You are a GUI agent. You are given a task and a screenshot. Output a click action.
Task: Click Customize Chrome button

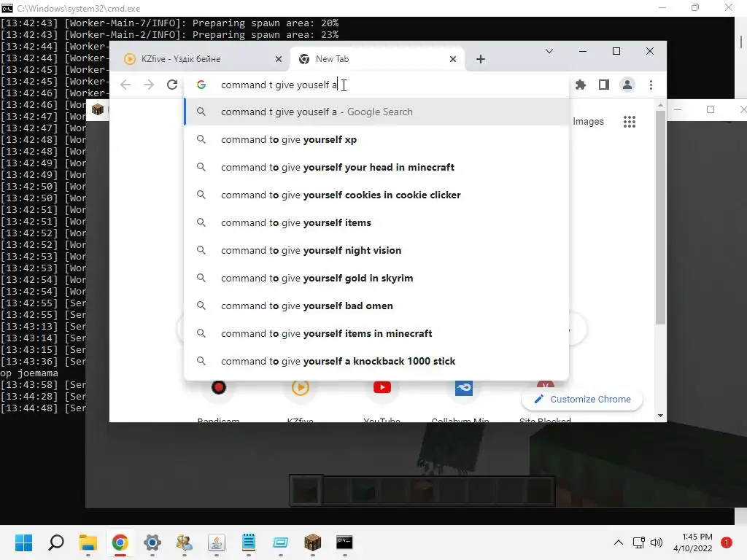pos(582,399)
